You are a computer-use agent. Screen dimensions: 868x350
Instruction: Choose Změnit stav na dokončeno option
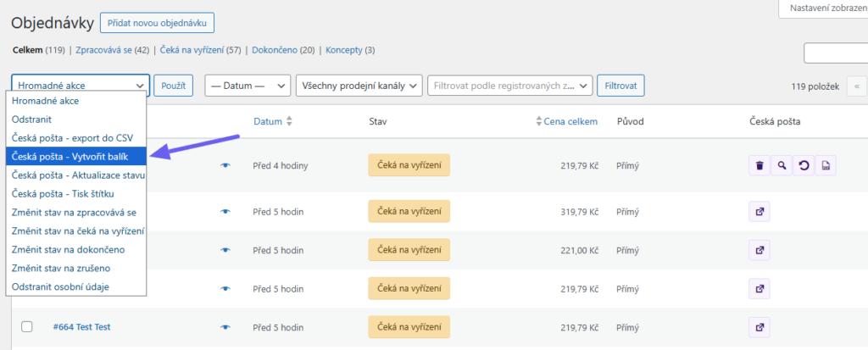coord(76,249)
